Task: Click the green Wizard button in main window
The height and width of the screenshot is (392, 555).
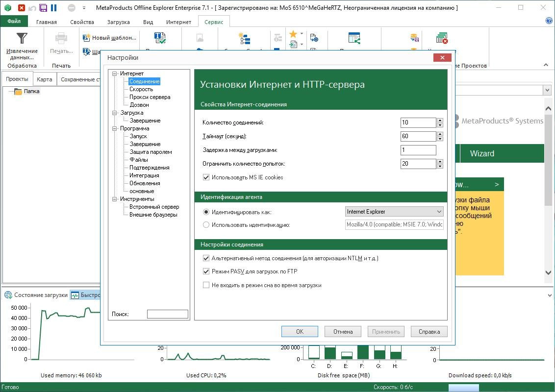Action: [502, 153]
